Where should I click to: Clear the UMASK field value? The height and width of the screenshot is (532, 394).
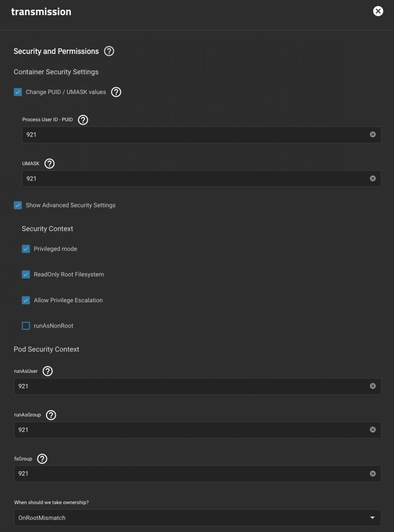click(x=373, y=178)
